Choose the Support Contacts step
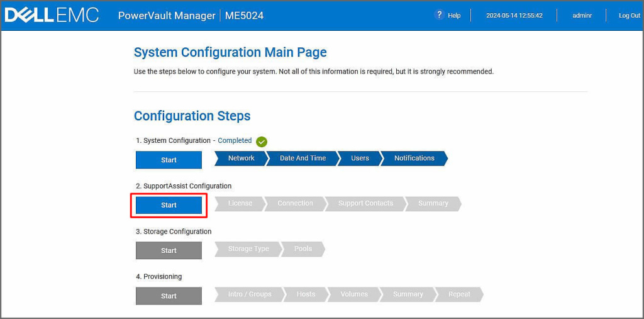 click(x=365, y=204)
